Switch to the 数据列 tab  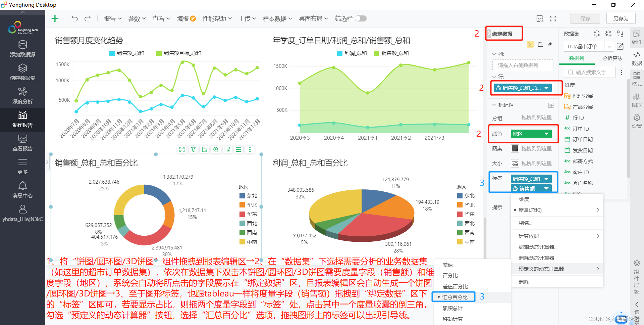(577, 58)
